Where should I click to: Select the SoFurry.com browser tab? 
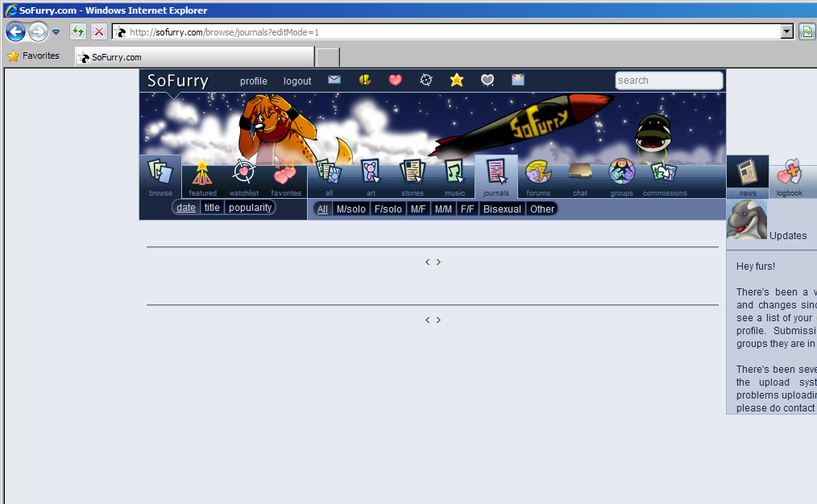(x=195, y=56)
